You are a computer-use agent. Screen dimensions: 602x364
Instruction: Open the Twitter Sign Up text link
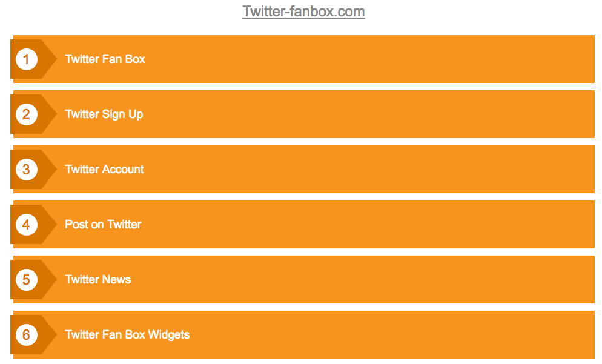click(104, 114)
